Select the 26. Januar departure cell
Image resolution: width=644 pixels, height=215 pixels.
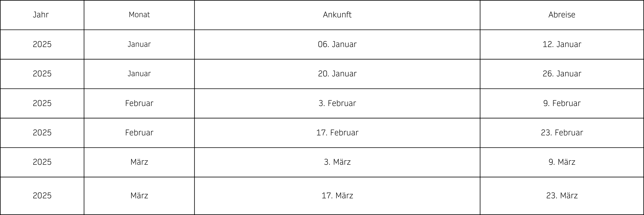(562, 74)
